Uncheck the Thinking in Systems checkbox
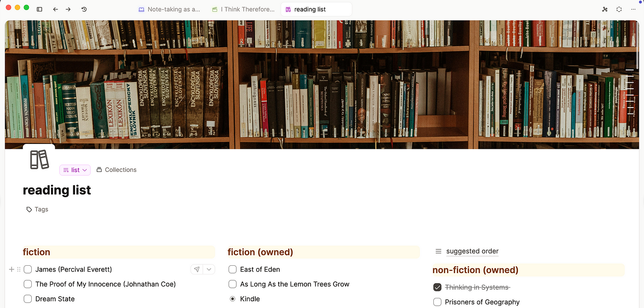The width and height of the screenshot is (644, 308). coord(437,287)
